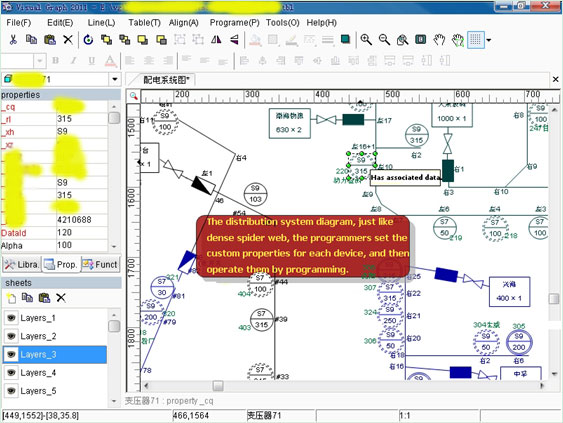Click the Cut scissors icon
This screenshot has width=563, height=423.
[x=13, y=39]
